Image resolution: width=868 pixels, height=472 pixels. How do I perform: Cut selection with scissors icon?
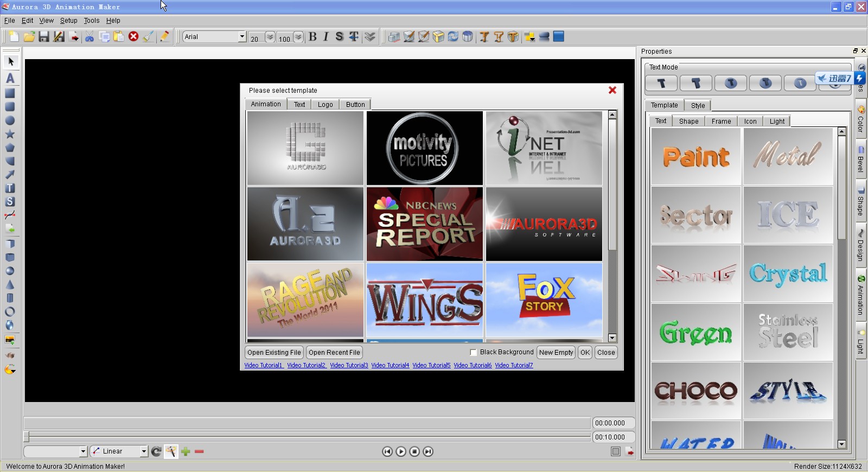pyautogui.click(x=90, y=36)
